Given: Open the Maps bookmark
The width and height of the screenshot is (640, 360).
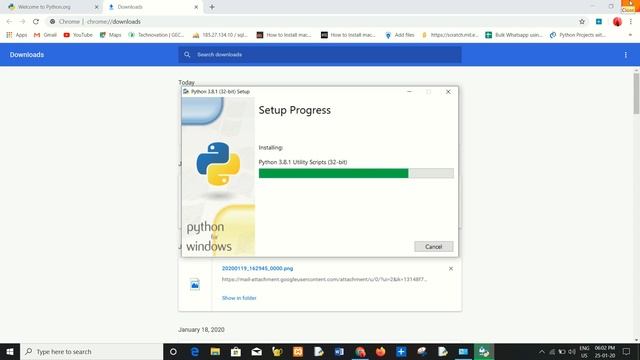Looking at the screenshot, I should pos(111,35).
